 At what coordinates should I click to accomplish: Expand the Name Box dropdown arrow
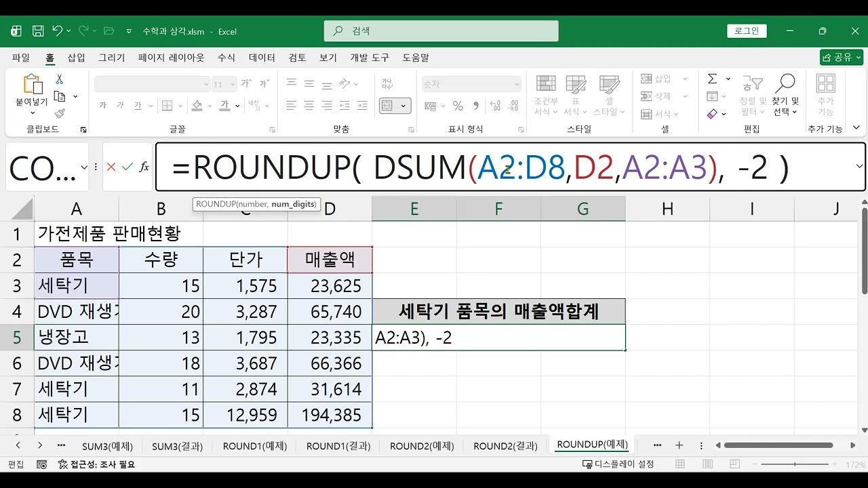tap(84, 167)
